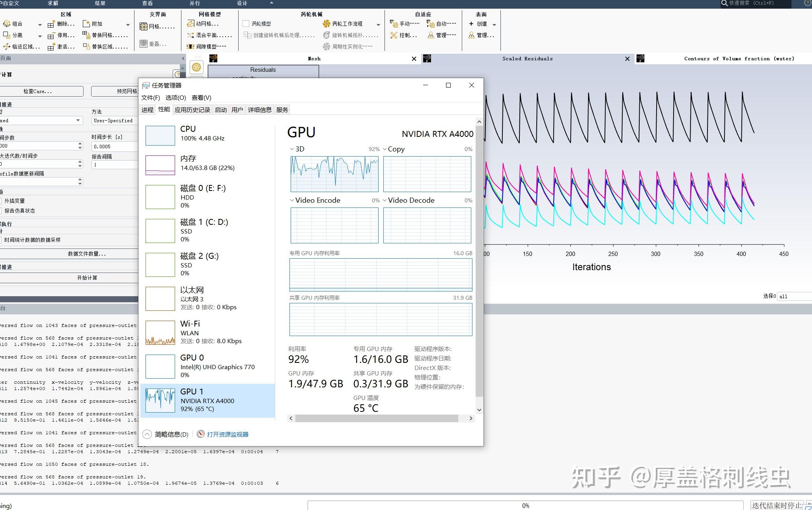Select the Scaled Residuals tab
This screenshot has width=812, height=510.
click(527, 58)
